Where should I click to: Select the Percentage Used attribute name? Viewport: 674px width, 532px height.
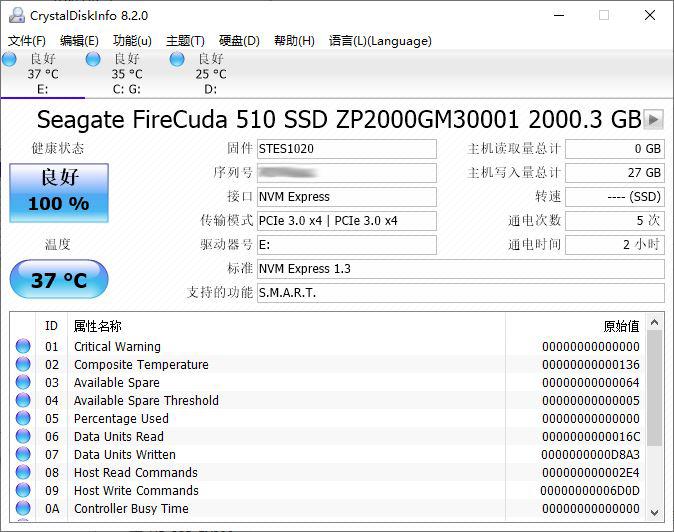pos(121,419)
